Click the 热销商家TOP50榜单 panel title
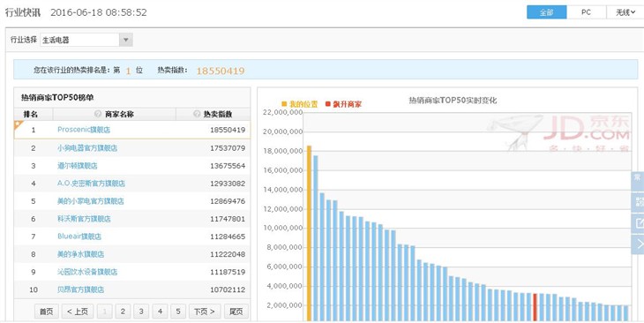The height and width of the screenshot is (323, 644). pyautogui.click(x=57, y=97)
